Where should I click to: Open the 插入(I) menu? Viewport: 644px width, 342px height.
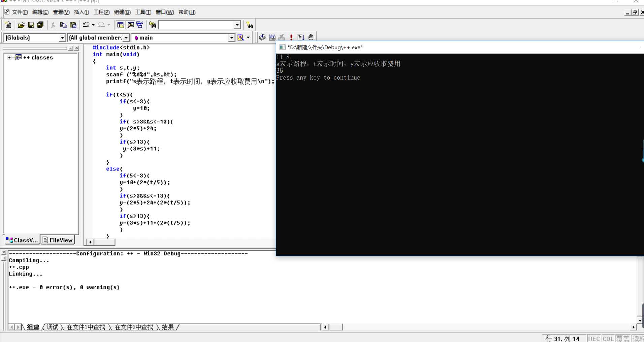point(82,12)
